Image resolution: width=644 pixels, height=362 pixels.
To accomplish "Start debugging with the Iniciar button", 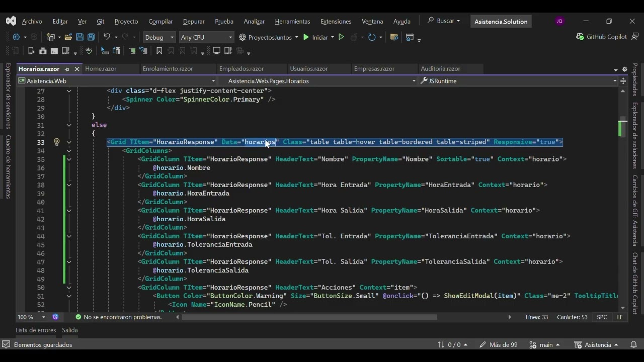I will (315, 37).
